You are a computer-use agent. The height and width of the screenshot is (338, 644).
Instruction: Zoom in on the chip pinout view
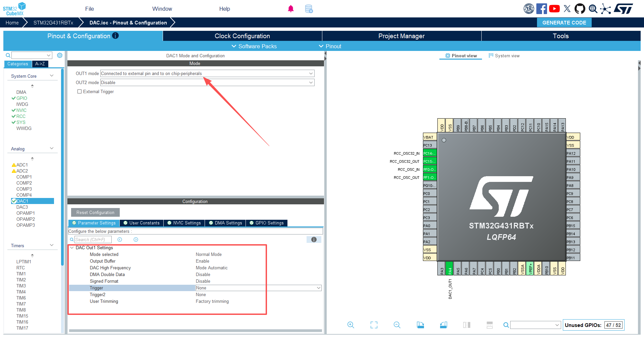pos(351,325)
